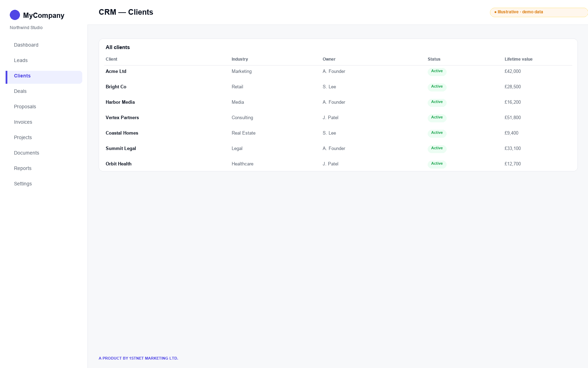
Task: Click the Healthcare industry cell
Action: (x=243, y=164)
